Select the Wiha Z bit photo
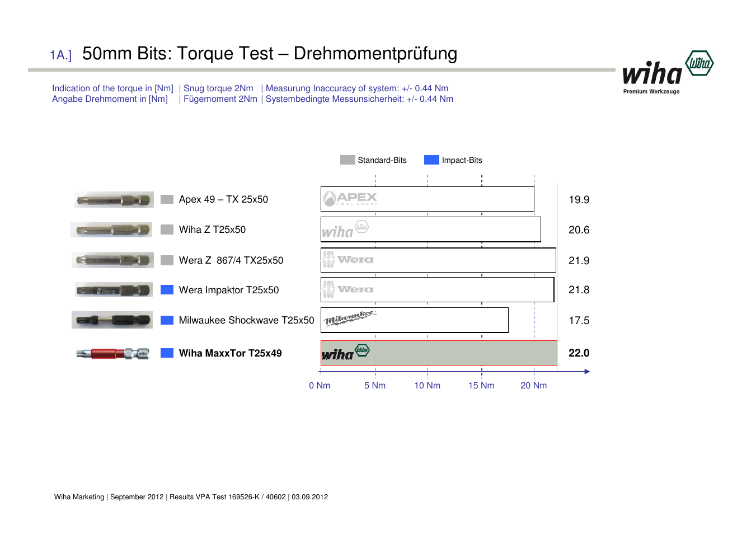Screen dimensions: 756x534 [x=111, y=229]
